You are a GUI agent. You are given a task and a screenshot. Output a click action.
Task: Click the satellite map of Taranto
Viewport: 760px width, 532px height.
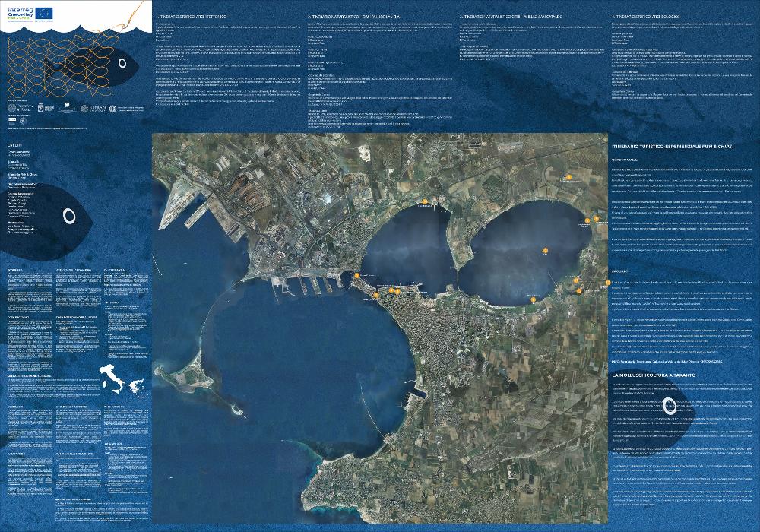[379, 328]
